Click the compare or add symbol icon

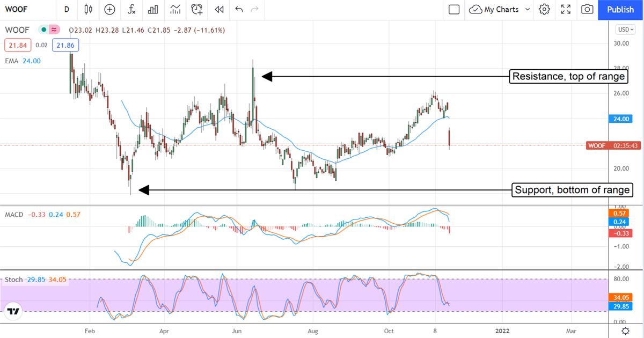pos(110,9)
